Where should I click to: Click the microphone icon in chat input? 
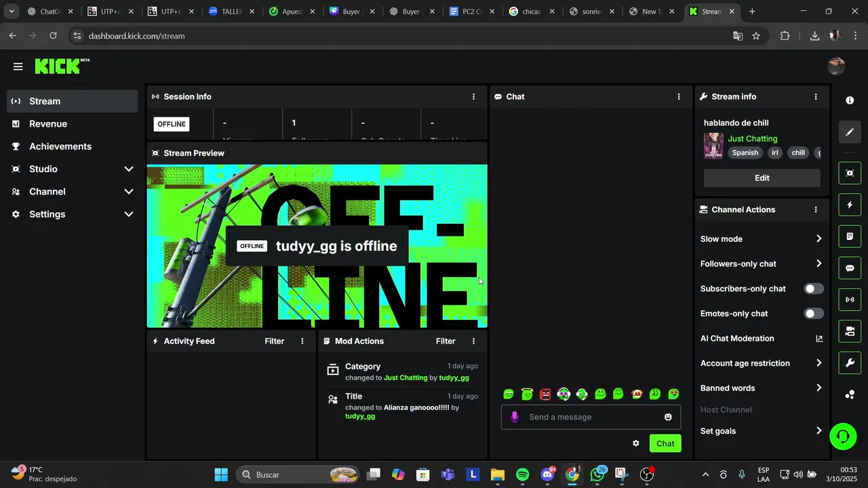point(515,417)
